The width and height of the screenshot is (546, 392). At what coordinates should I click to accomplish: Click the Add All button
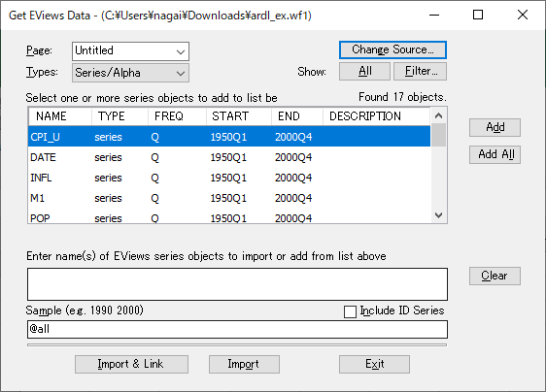tap(495, 154)
